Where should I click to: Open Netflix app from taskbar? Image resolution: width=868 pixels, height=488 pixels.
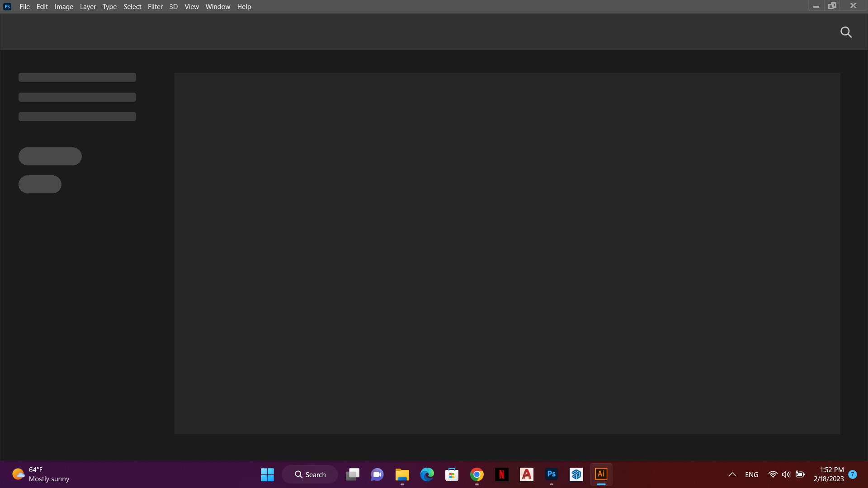pyautogui.click(x=501, y=474)
